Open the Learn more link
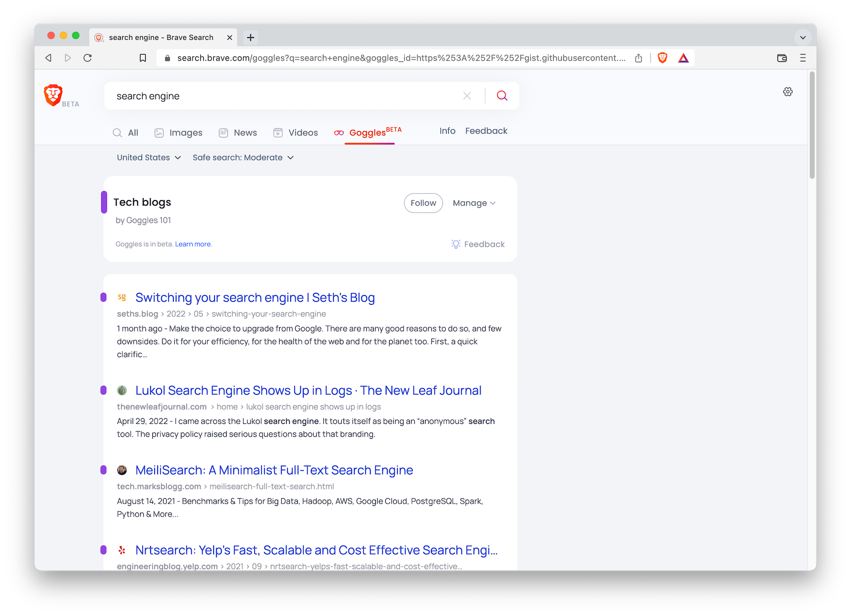This screenshot has height=616, width=851. pyautogui.click(x=193, y=244)
